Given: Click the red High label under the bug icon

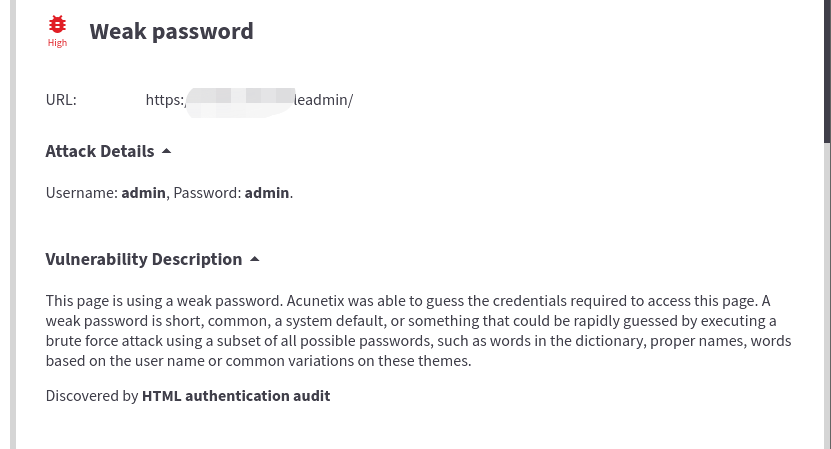Looking at the screenshot, I should (57, 43).
